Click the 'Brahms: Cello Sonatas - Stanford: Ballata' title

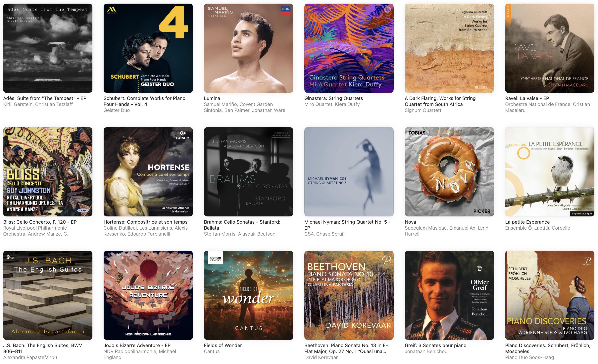coord(242,225)
